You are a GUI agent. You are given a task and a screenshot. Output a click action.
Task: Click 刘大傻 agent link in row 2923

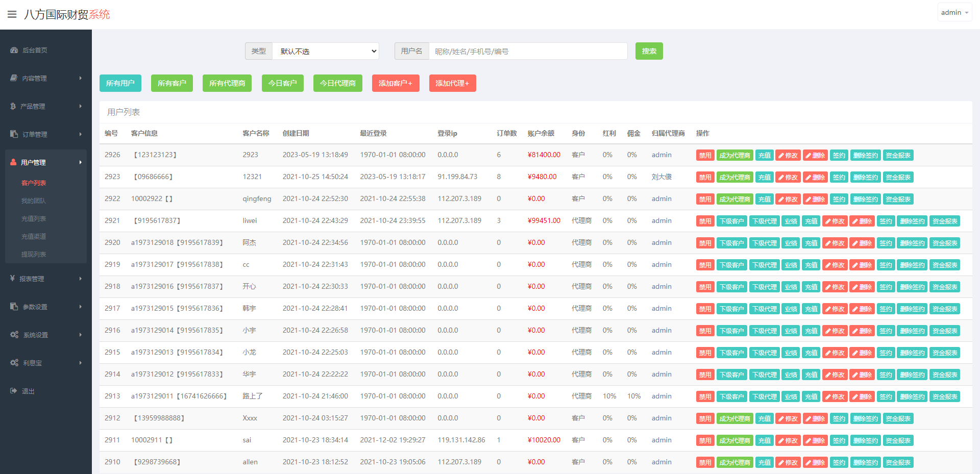tap(661, 177)
